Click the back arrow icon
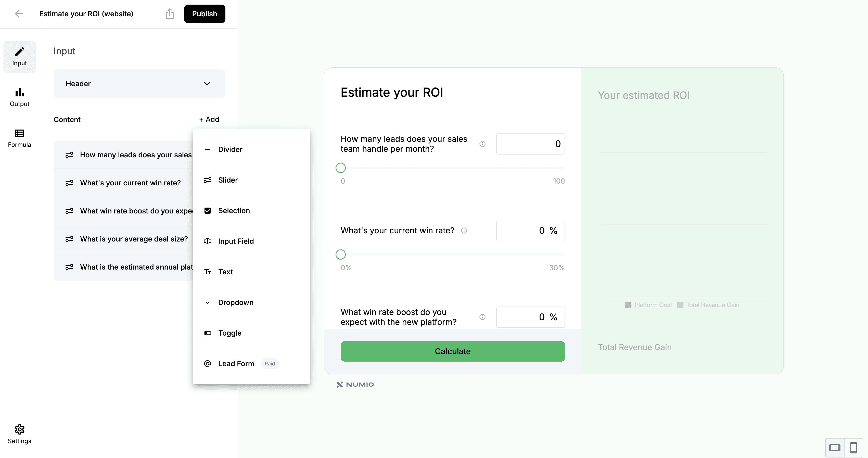The image size is (868, 458). 19,14
